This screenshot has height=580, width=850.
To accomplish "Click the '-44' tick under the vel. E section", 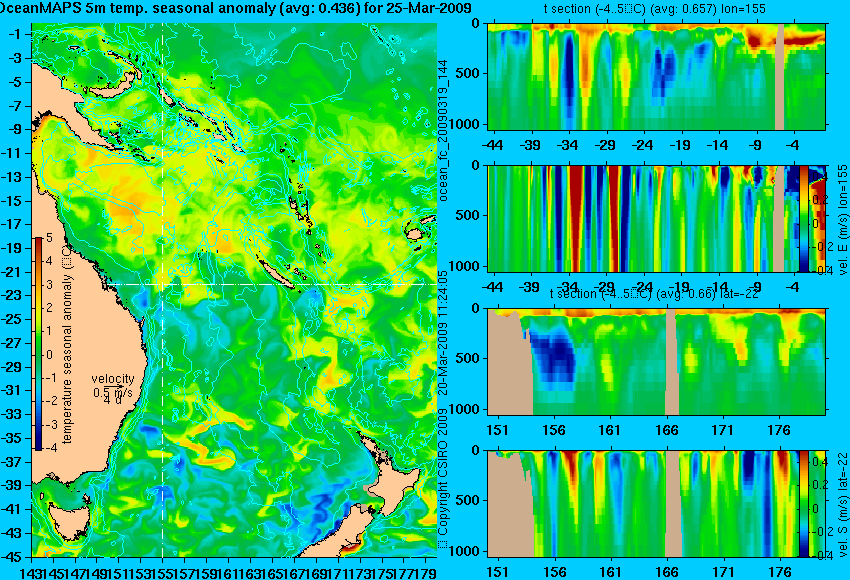I will click(x=492, y=287).
